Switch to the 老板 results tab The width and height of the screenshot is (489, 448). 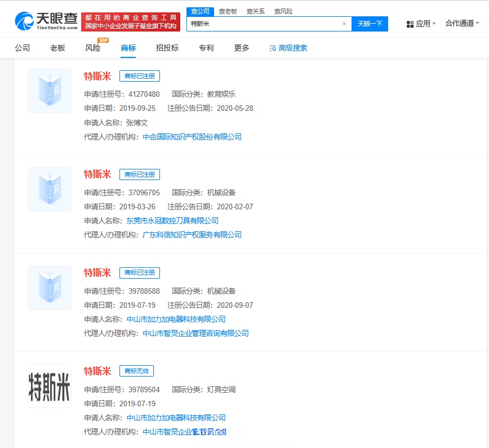[57, 48]
